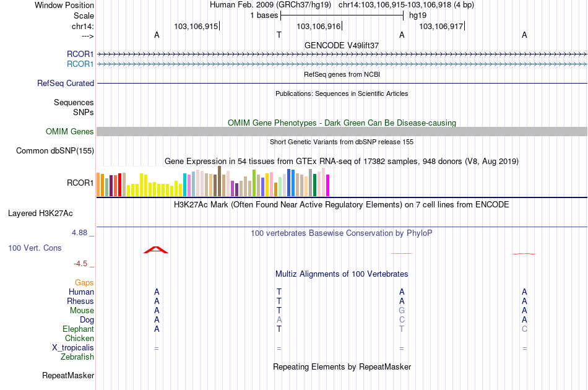Select the Human species label
588x390 pixels.
(81, 292)
